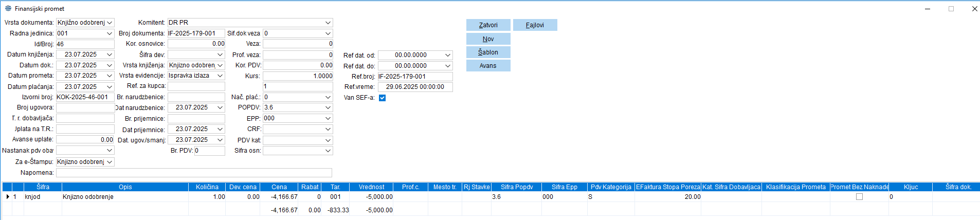The width and height of the screenshot is (980, 220).
Task: Expand the Vrsta dokumenta dropdown
Action: pos(110,23)
